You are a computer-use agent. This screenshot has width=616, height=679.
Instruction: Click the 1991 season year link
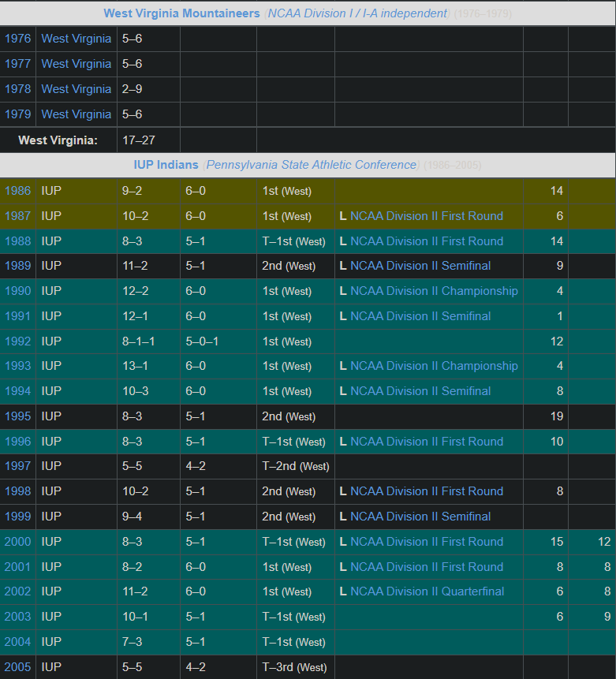[x=18, y=316]
